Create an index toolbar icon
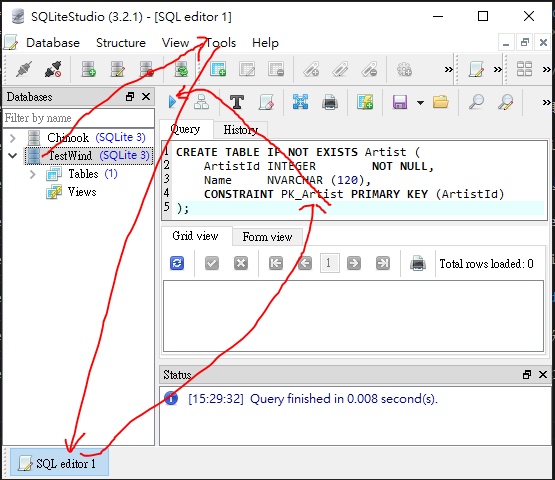The image size is (555, 480). (311, 69)
